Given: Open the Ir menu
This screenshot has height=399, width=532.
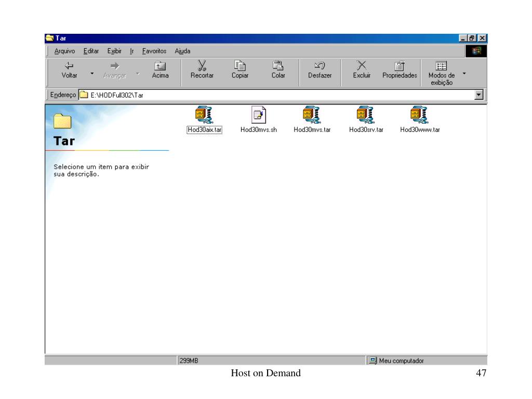Looking at the screenshot, I should (132, 51).
